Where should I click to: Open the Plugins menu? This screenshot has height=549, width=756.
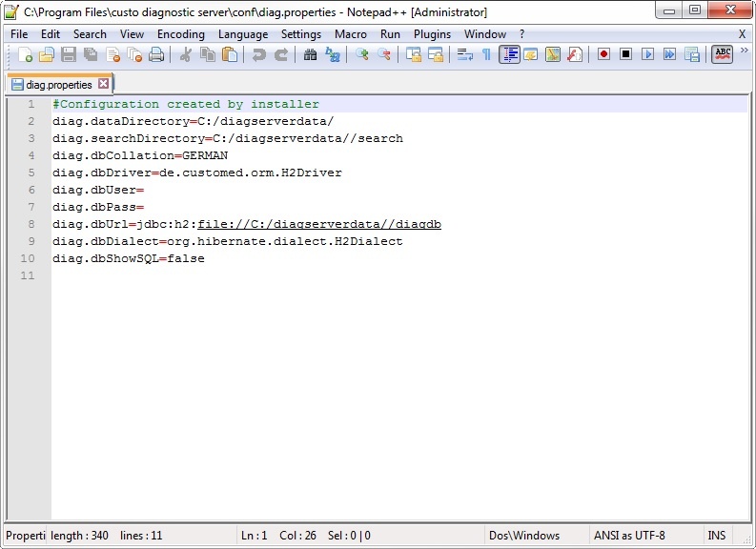coord(432,34)
